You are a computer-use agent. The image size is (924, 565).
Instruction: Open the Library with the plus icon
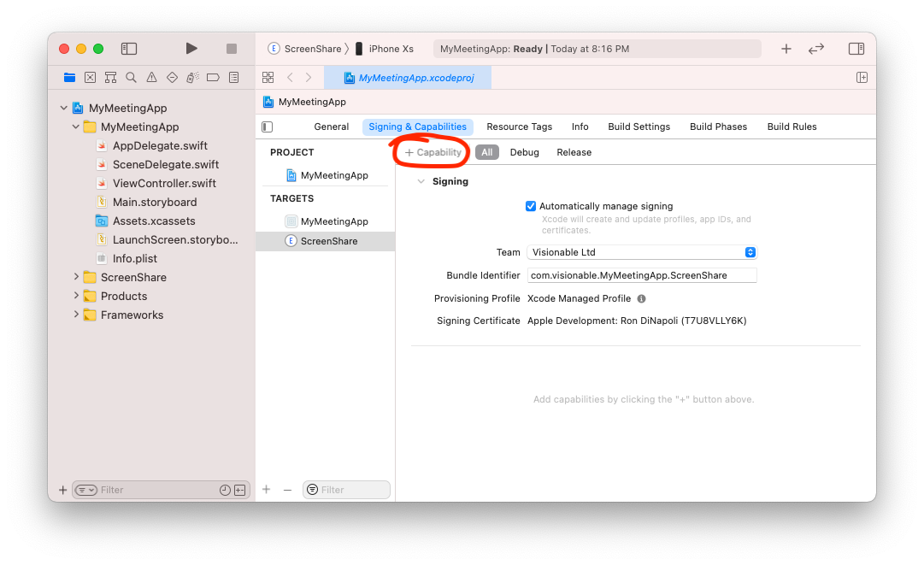pyautogui.click(x=786, y=49)
